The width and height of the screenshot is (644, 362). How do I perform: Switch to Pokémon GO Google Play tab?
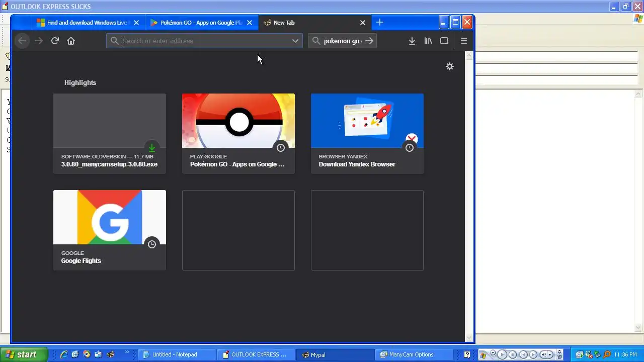pos(201,23)
